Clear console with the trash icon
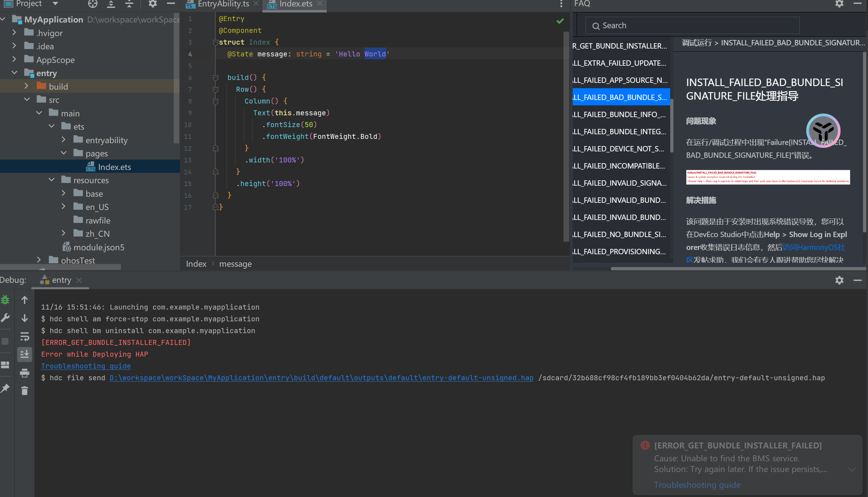The image size is (868, 497). click(x=25, y=391)
